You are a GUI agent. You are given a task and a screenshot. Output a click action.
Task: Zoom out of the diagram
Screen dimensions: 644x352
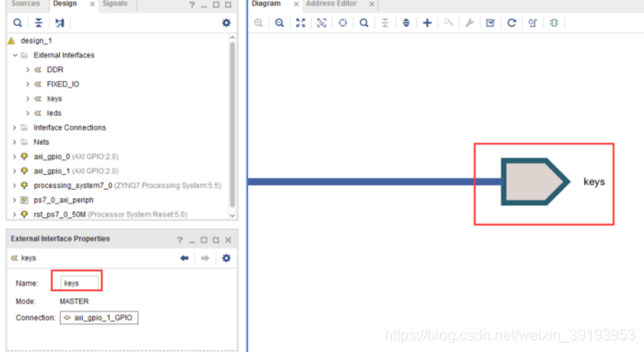[x=280, y=23]
